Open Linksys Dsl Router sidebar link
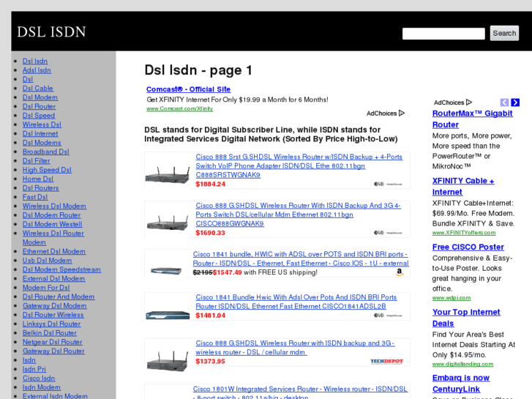Image resolution: width=532 pixels, height=399 pixels. tap(51, 324)
